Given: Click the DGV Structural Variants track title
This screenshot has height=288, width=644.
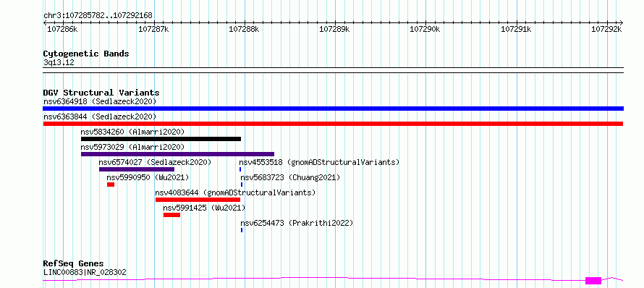Looking at the screenshot, I should click(x=101, y=93).
